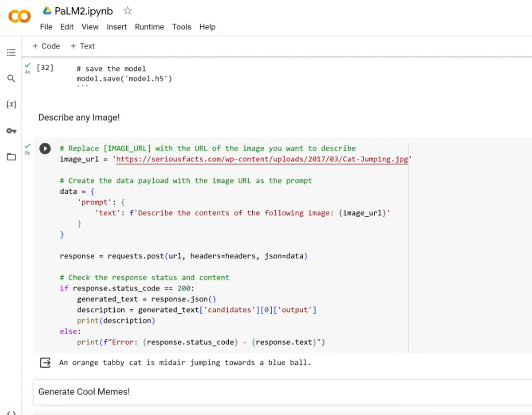The width and height of the screenshot is (532, 415).
Task: Click the Cat-Jumping.jpg image URL link
Action: point(262,159)
